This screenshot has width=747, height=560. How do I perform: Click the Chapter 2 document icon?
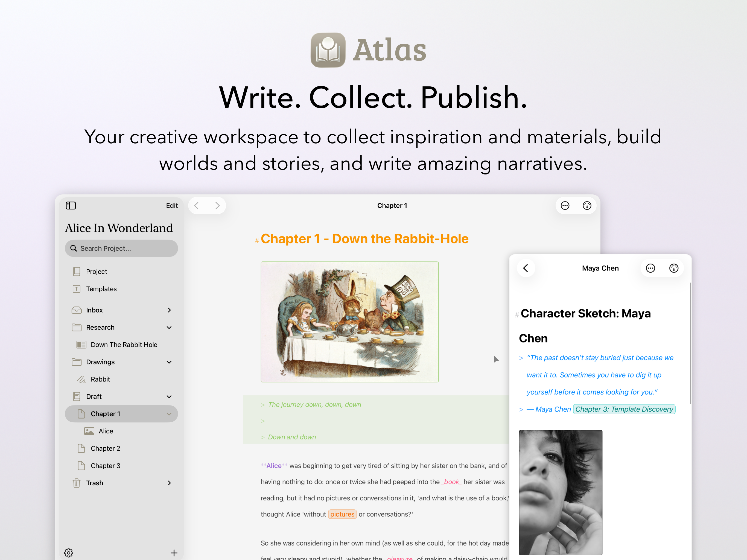(x=81, y=448)
